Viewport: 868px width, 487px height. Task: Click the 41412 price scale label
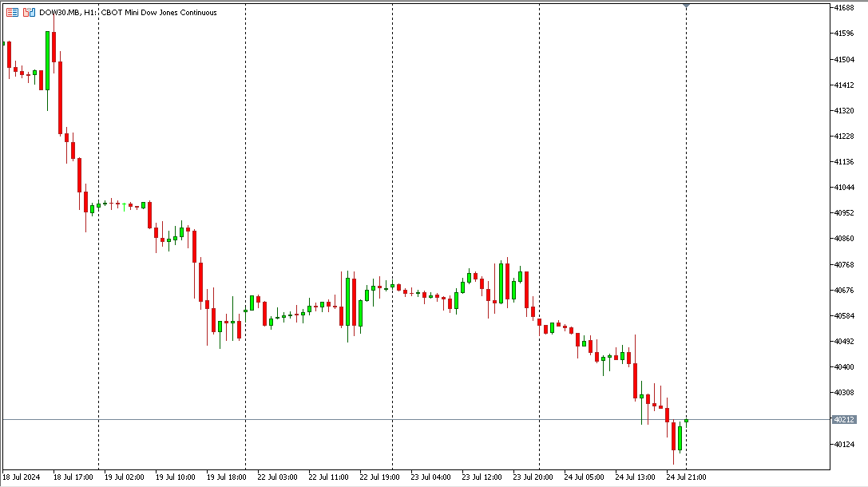844,85
